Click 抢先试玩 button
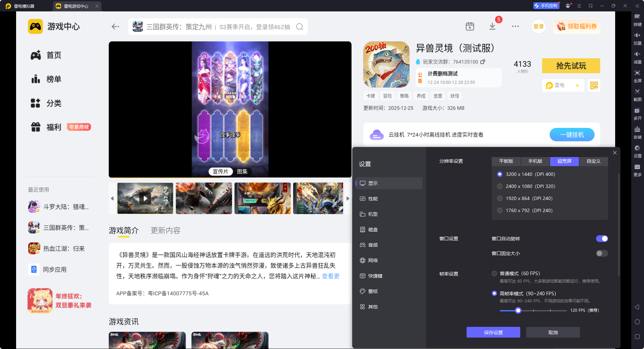The image size is (644, 349). pyautogui.click(x=571, y=66)
